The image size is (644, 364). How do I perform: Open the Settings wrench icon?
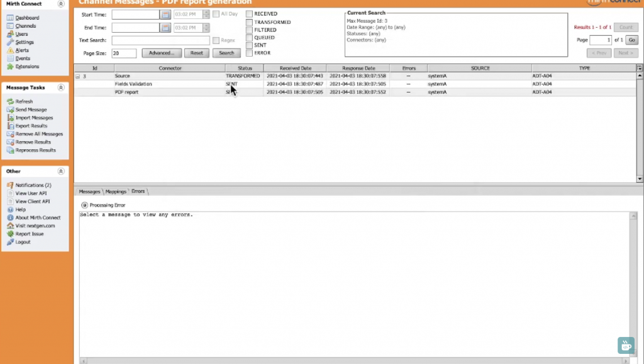click(x=10, y=42)
